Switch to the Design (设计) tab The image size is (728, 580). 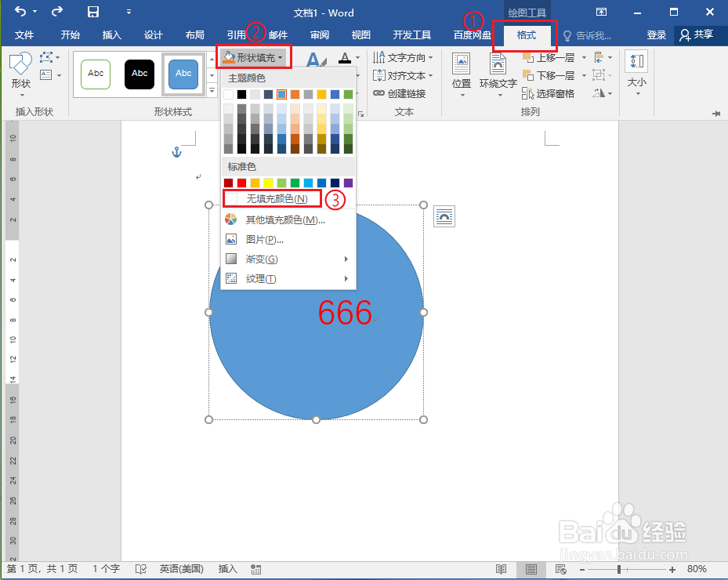tap(154, 34)
